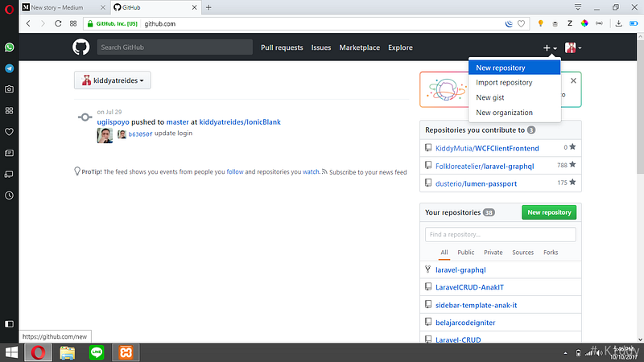The image size is (644, 362).
Task: Close the GitHub browser tab
Action: point(194,7)
